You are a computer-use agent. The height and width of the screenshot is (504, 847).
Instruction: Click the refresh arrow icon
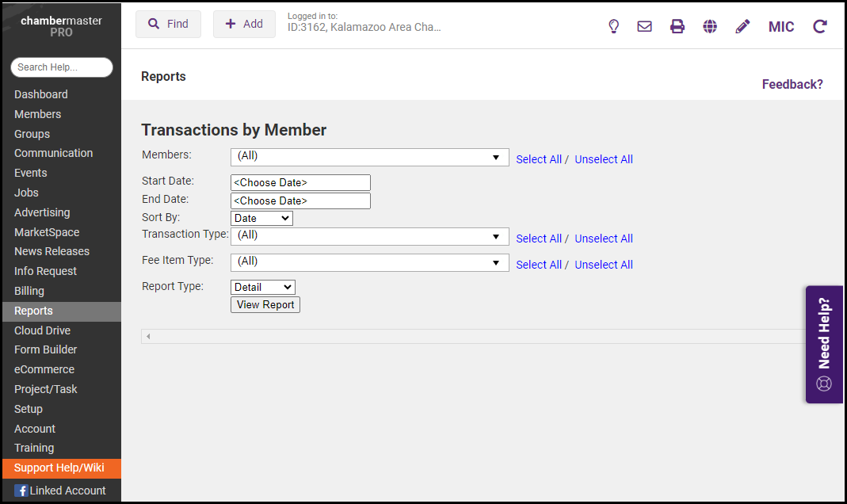820,26
